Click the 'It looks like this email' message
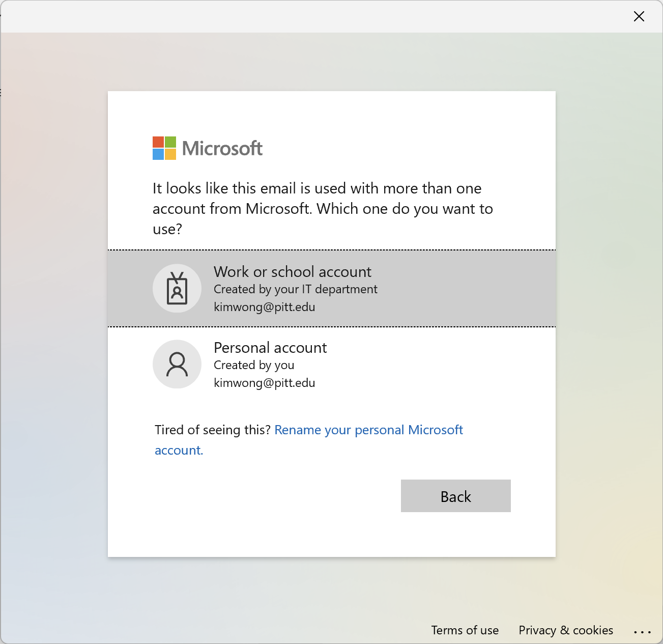This screenshot has height=644, width=663. click(323, 209)
